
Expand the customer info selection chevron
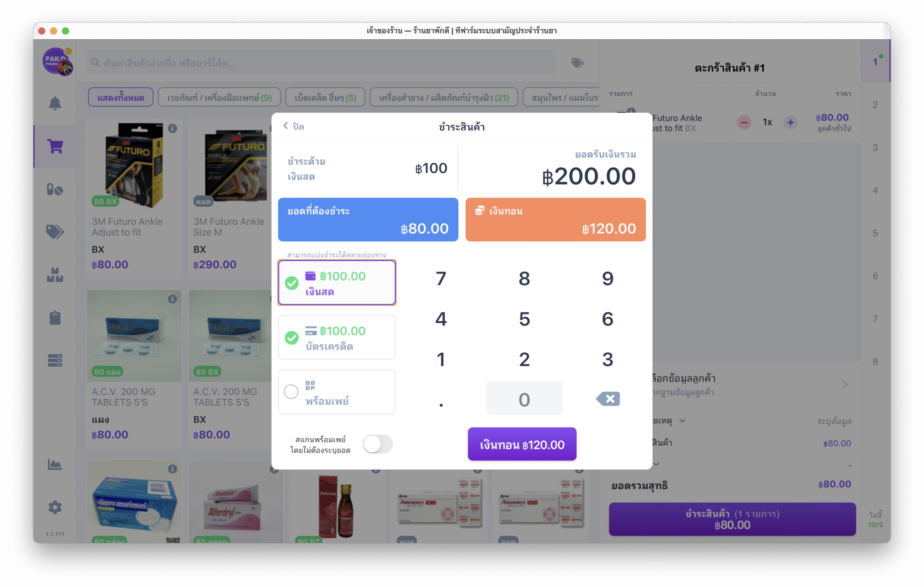(x=845, y=385)
